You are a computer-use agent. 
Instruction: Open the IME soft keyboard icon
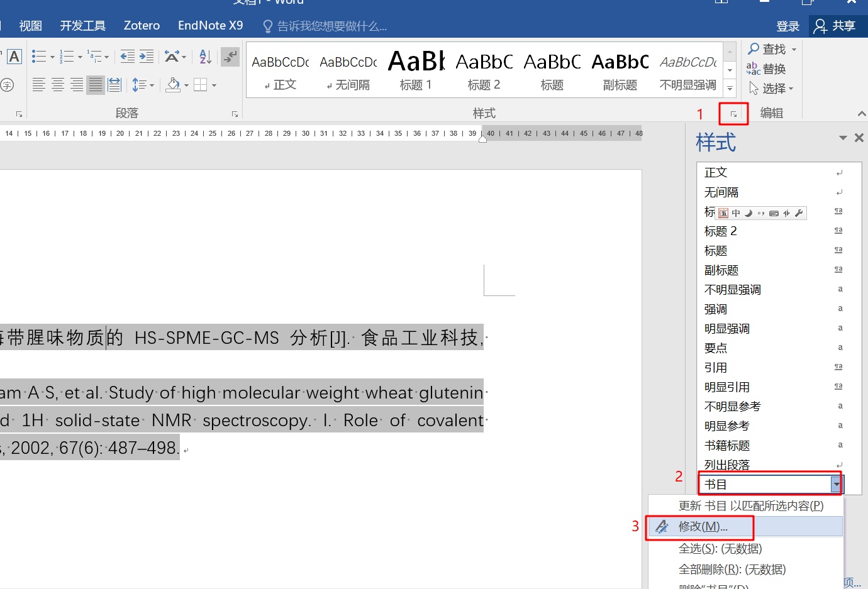point(774,213)
